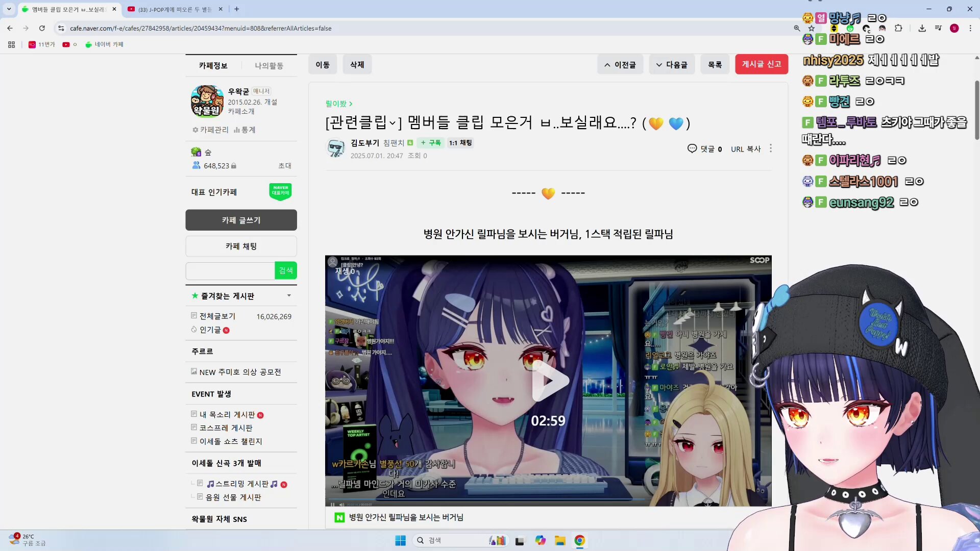Click the 게시글 신고 report button
980x551 pixels.
click(x=761, y=64)
